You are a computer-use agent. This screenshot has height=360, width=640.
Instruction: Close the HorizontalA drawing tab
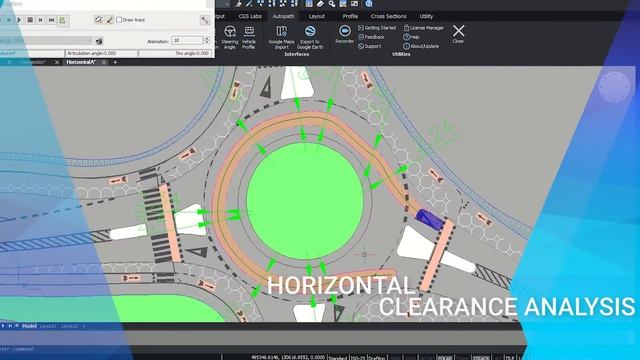[104, 62]
